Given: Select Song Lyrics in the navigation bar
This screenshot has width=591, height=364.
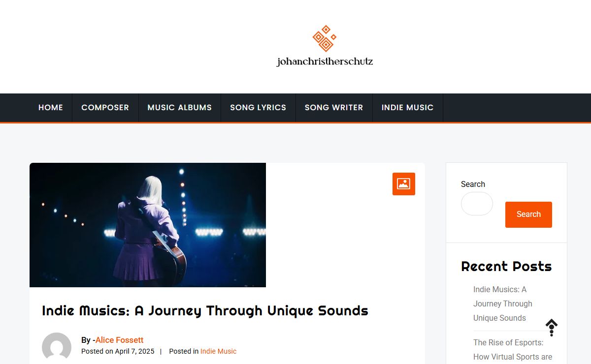Looking at the screenshot, I should click(258, 107).
